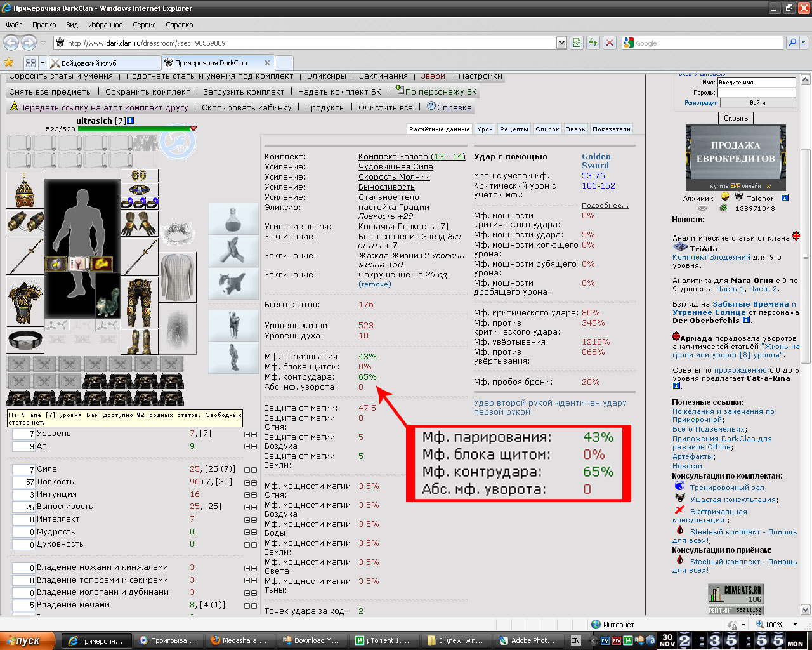Viewport: 812px width, 650px height.
Task: Click info icon next to ultrasich
Action: 130,120
